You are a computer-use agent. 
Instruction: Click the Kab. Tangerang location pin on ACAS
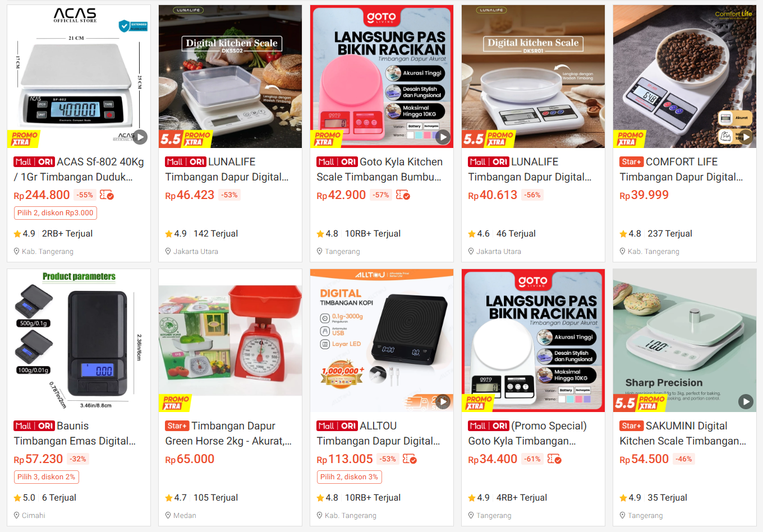(x=17, y=251)
